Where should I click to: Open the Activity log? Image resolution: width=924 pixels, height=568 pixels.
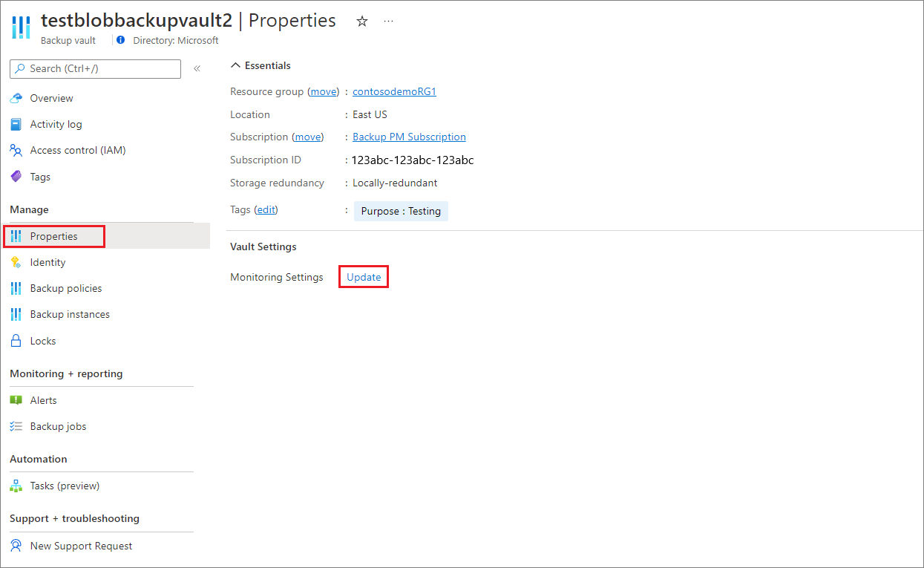[56, 123]
